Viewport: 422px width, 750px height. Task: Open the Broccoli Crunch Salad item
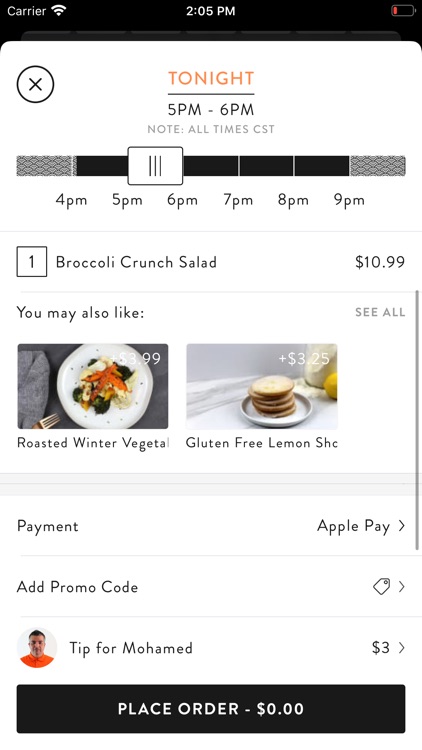click(x=136, y=262)
